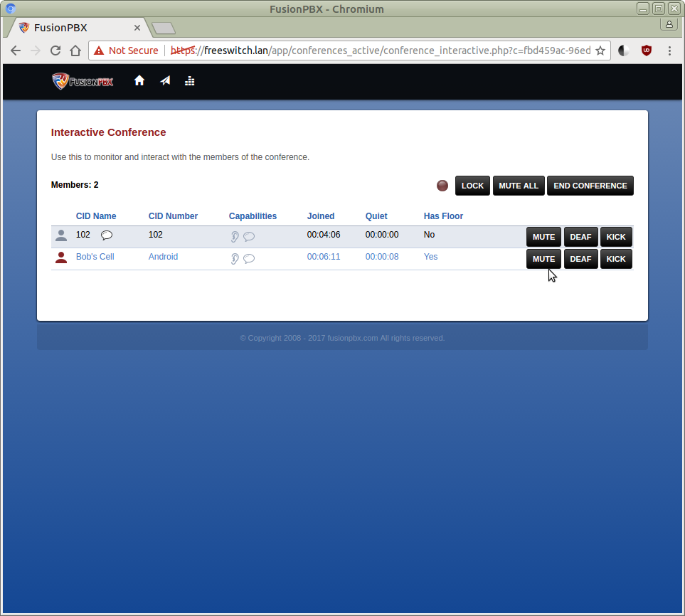Click the address bar URL field
Image resolution: width=685 pixels, height=616 pixels.
point(384,51)
